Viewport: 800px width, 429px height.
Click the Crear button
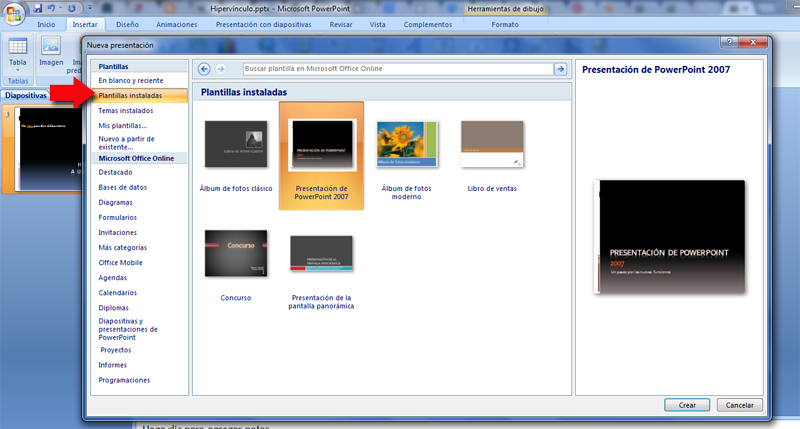[x=687, y=405]
